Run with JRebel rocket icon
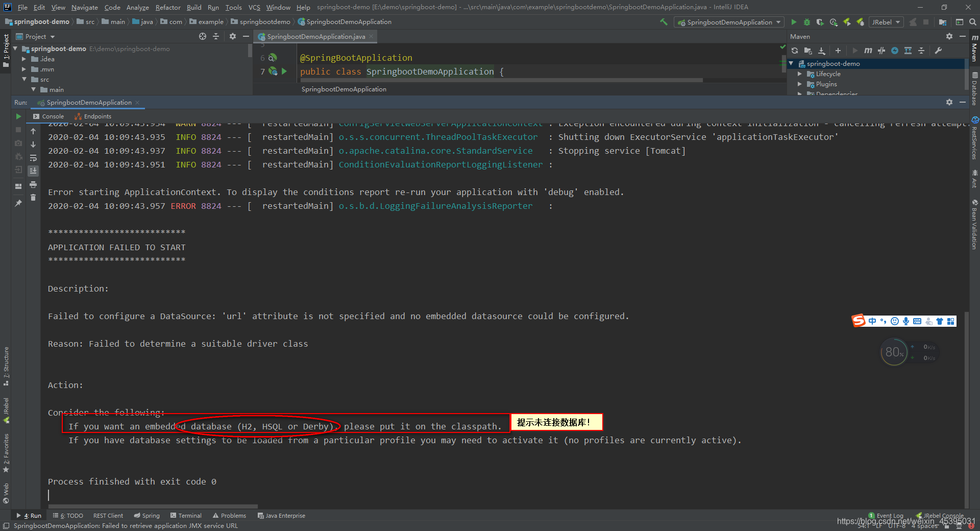The image size is (980, 531). pyautogui.click(x=847, y=22)
